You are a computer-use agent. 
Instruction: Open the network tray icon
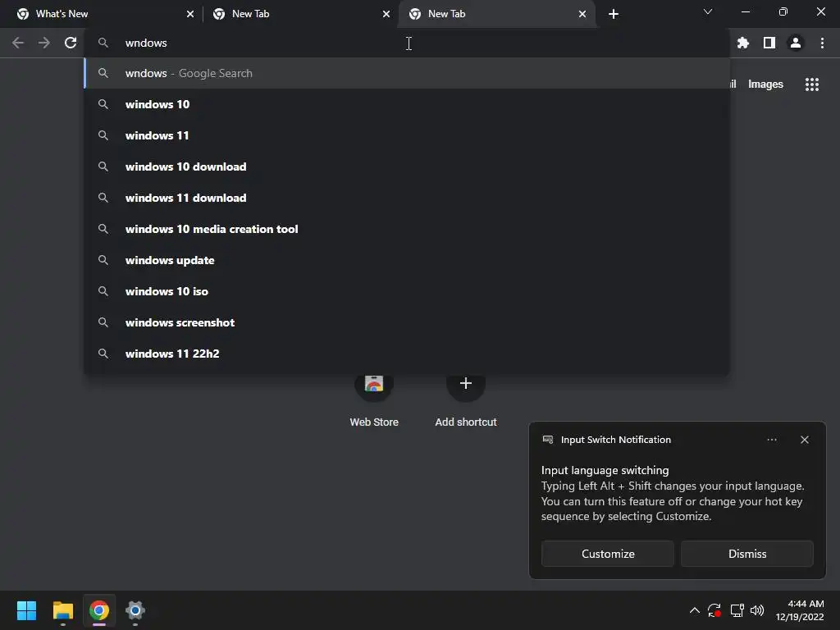737,610
